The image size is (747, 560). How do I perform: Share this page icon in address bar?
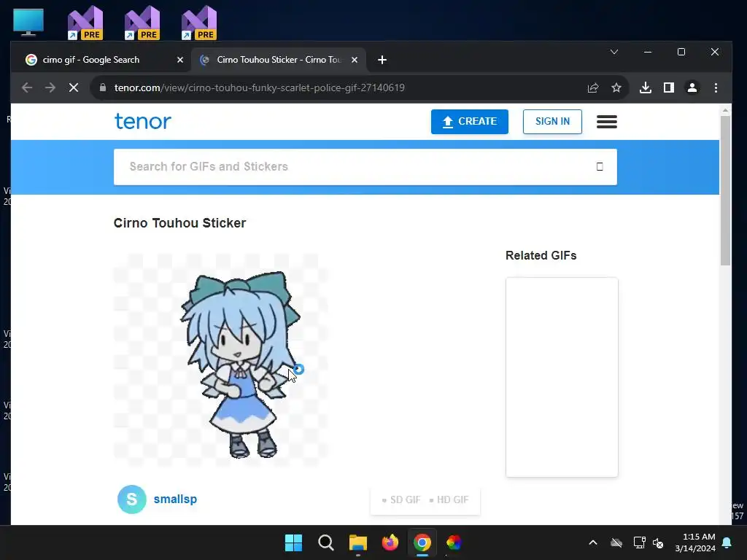(593, 87)
